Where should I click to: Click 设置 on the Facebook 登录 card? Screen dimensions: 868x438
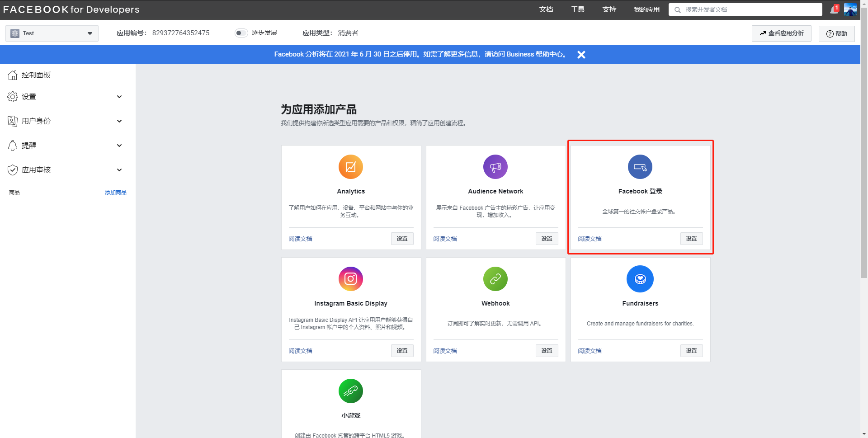coord(691,238)
